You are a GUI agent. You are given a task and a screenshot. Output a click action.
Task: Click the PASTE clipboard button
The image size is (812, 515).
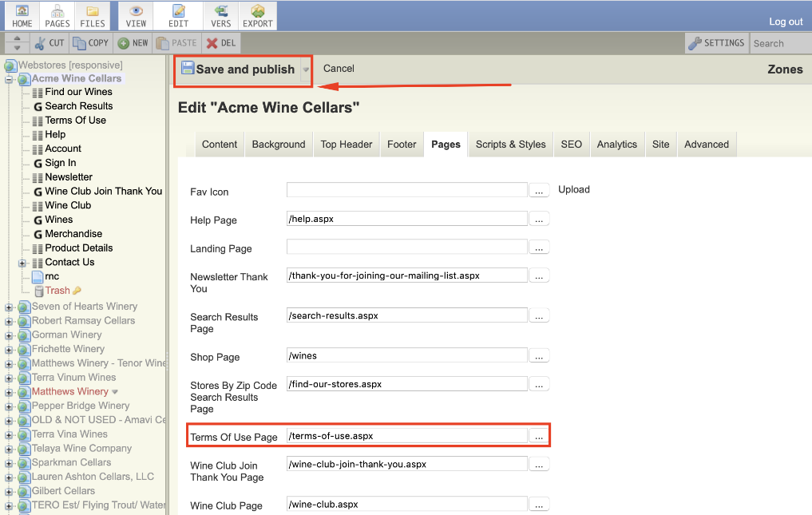176,43
